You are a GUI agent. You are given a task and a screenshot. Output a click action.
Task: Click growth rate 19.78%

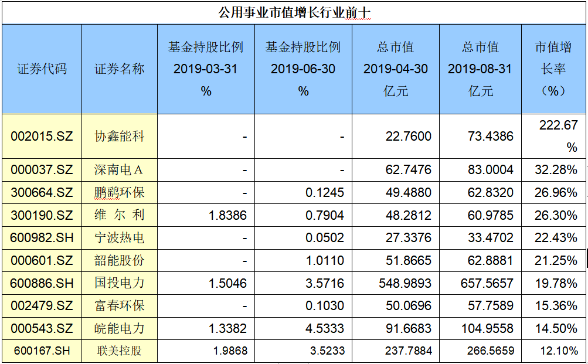click(x=556, y=283)
